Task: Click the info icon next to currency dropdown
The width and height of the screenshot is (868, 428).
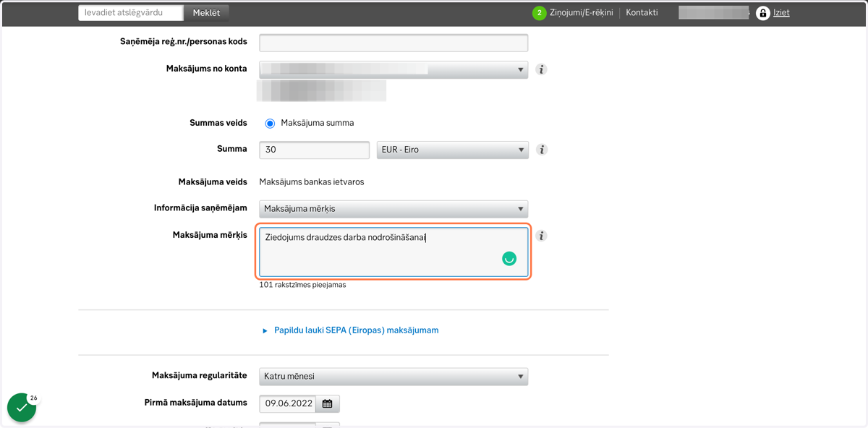Action: [541, 150]
